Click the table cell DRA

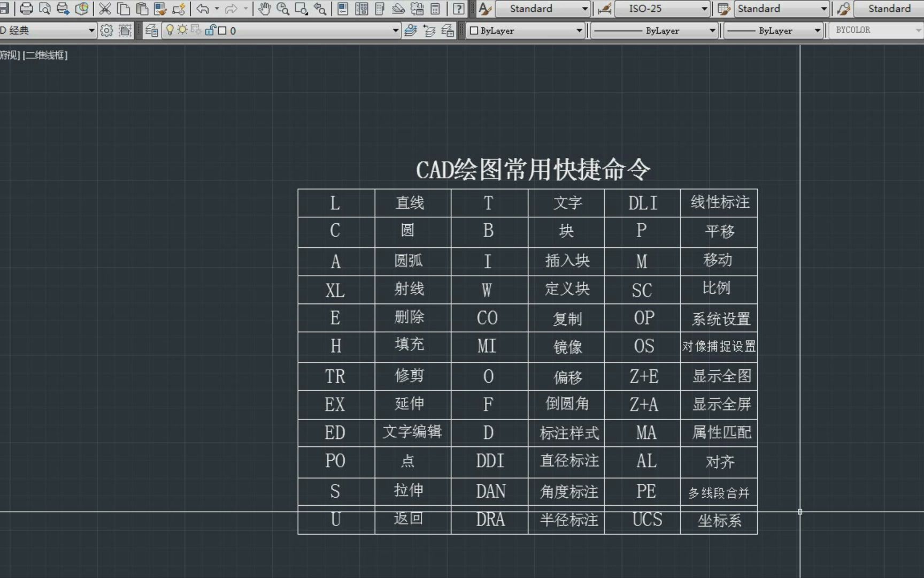pyautogui.click(x=490, y=519)
